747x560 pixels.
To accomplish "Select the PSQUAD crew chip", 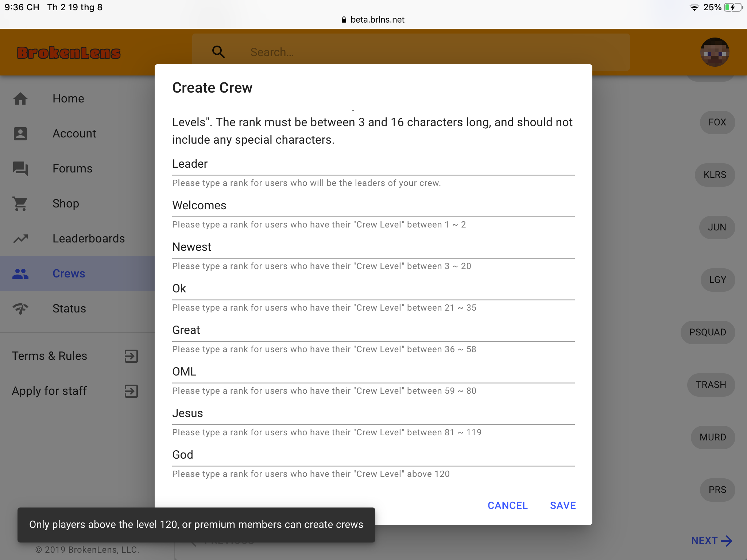I will (707, 332).
